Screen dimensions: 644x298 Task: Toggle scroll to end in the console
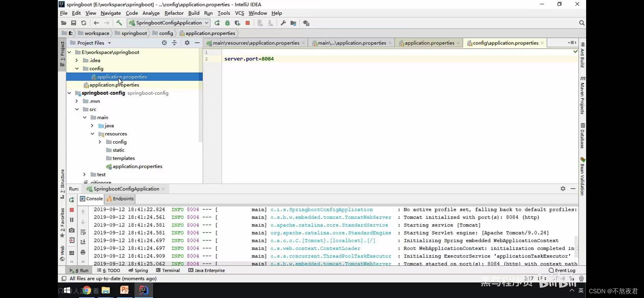coord(83,242)
